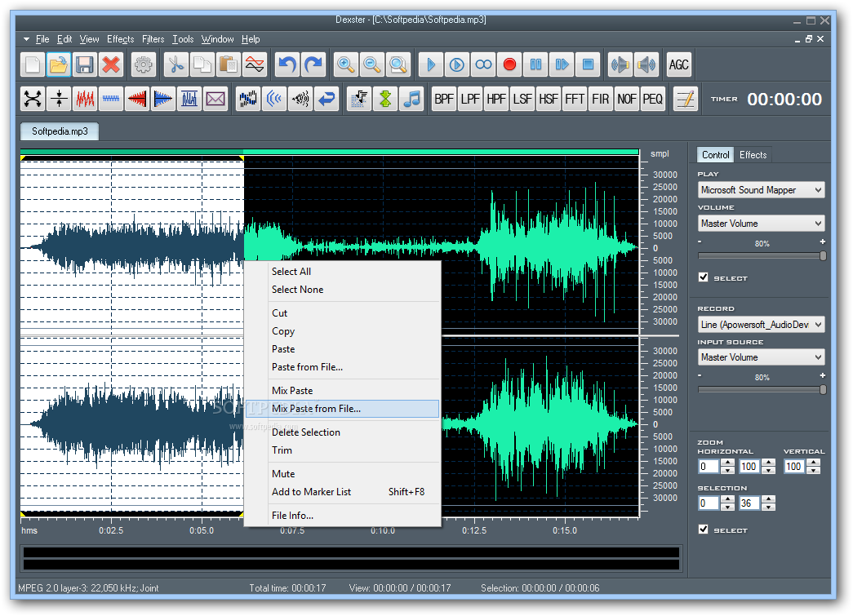Click the plus sign beside playback Volume slider
853x616 pixels.
point(823,242)
